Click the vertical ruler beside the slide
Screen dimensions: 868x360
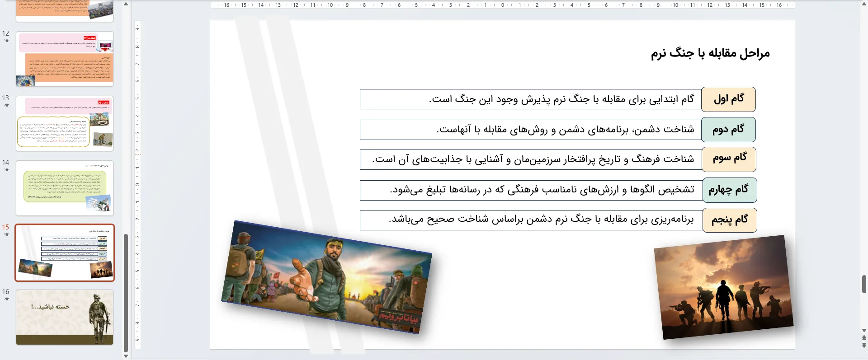(137, 184)
